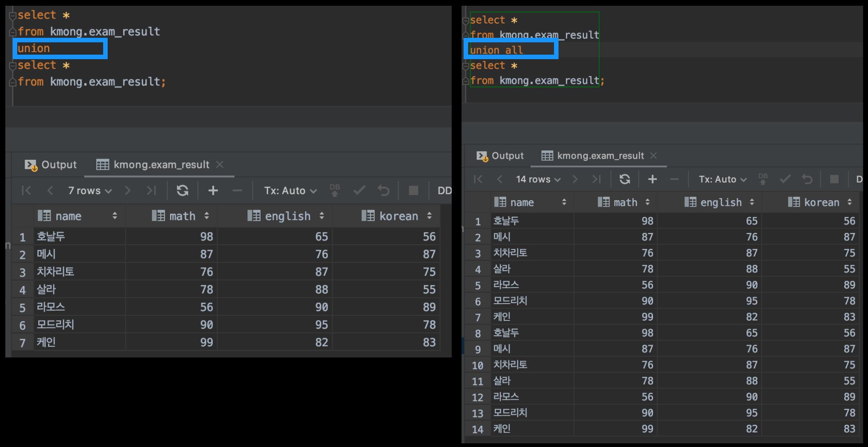This screenshot has height=447, width=868.
Task: Open the 14 rows page size dropdown
Action: [538, 179]
